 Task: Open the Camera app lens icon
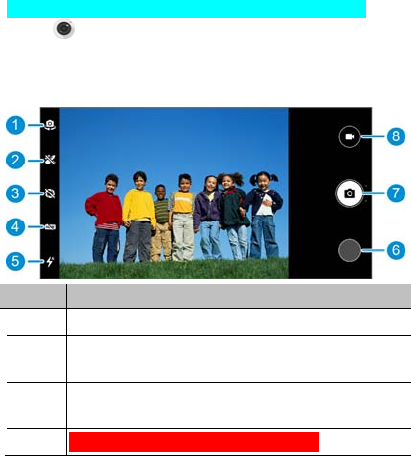pyautogui.click(x=64, y=29)
